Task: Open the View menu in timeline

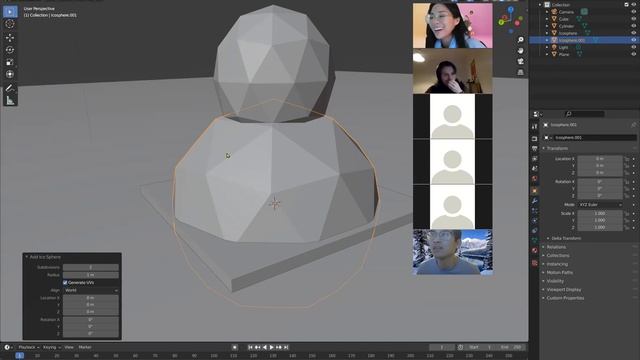Action: pyautogui.click(x=69, y=347)
